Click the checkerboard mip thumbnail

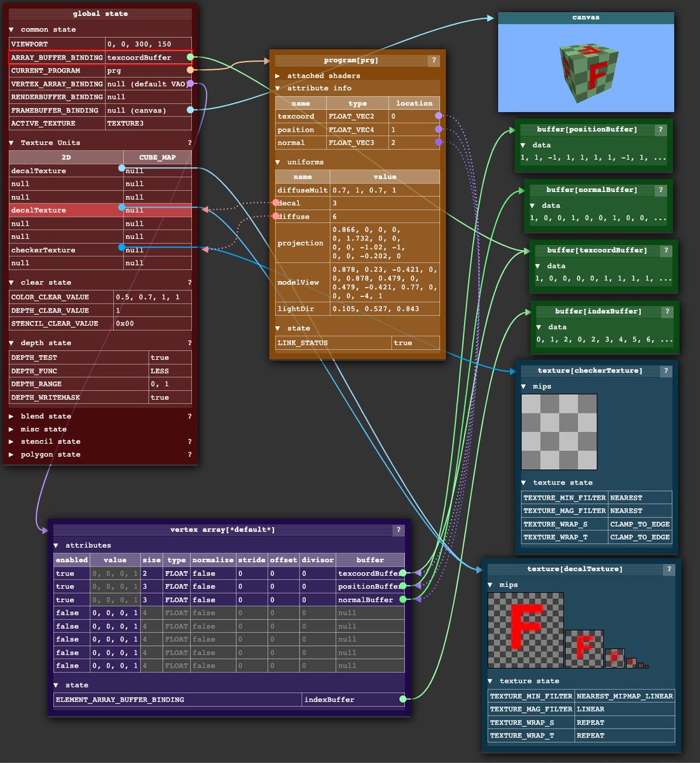point(559,433)
